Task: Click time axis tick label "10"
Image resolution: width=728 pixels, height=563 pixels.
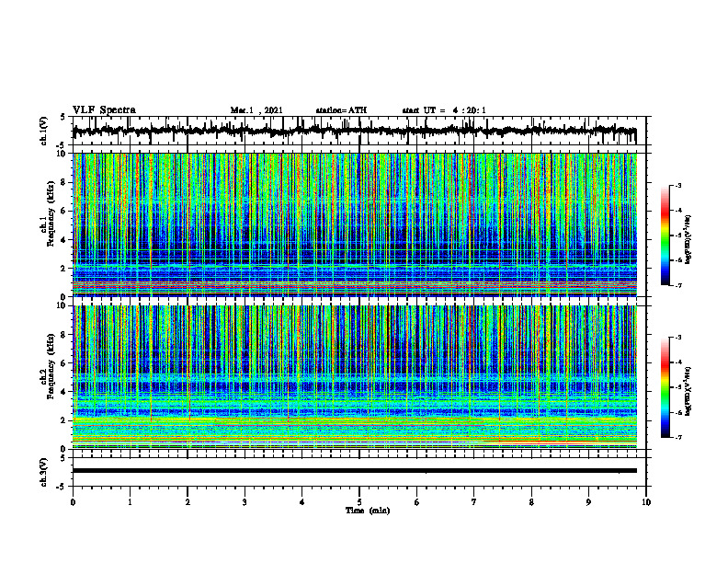Action: tap(646, 502)
